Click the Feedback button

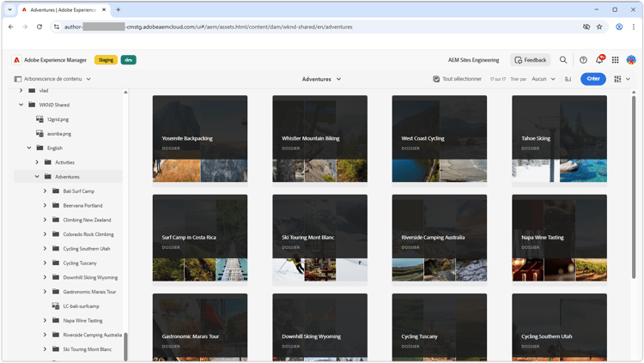pyautogui.click(x=531, y=60)
